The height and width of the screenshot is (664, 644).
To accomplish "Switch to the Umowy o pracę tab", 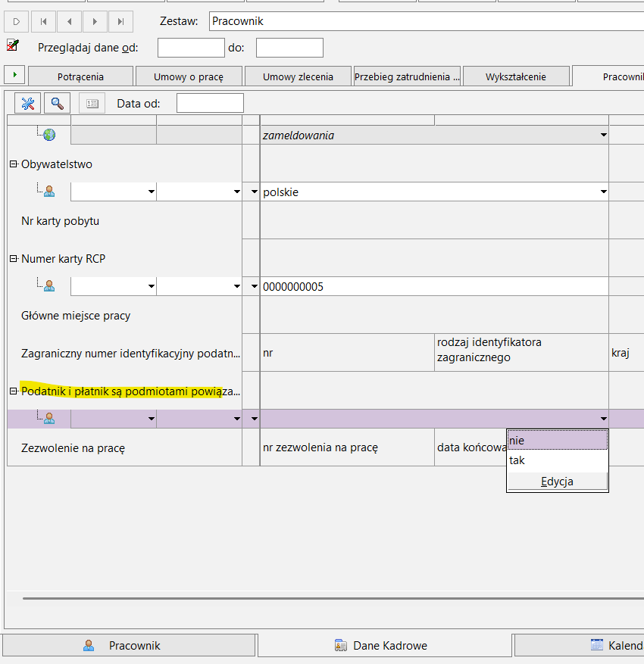I will pos(189,76).
